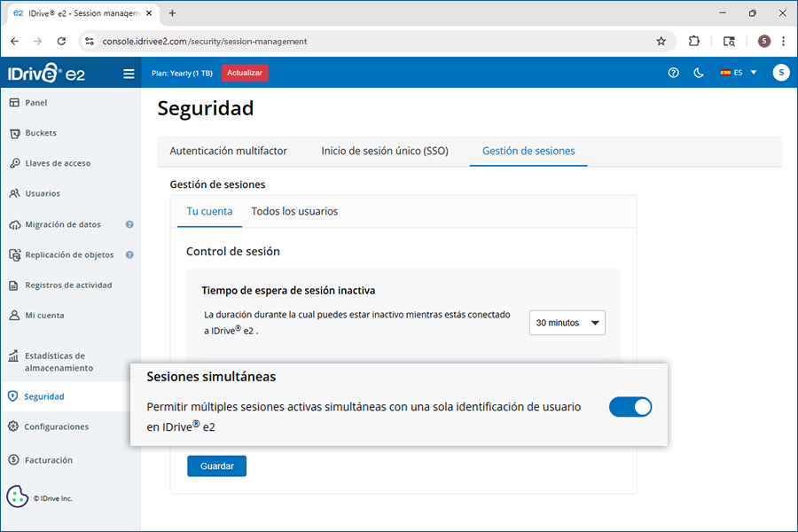This screenshot has width=798, height=532.
Task: Open help bubble beside Migración de datos
Action: (129, 224)
